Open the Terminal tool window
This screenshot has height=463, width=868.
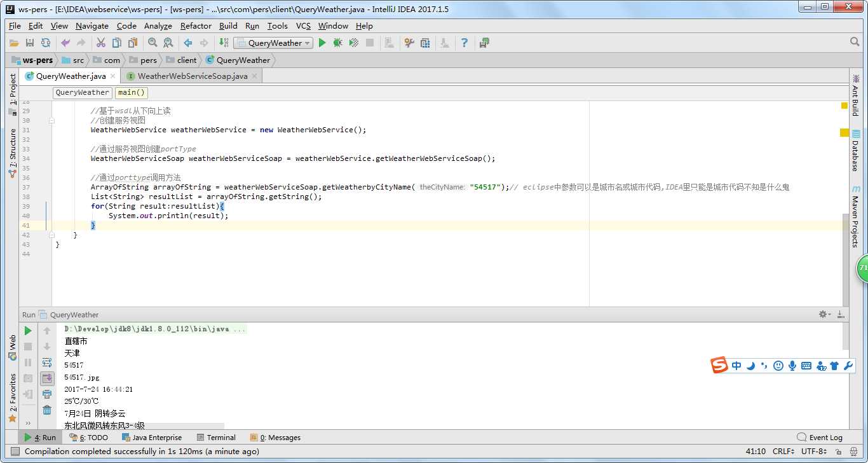[216, 438]
